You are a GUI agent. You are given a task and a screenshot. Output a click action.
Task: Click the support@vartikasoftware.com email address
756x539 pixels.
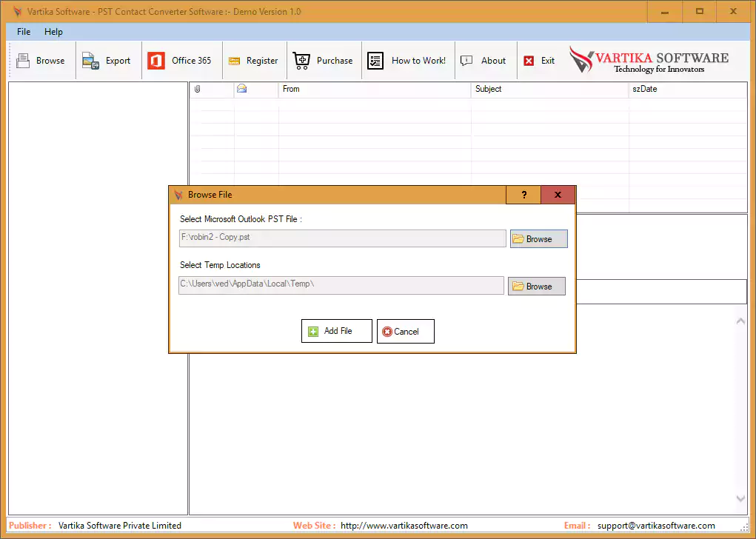[x=656, y=526]
